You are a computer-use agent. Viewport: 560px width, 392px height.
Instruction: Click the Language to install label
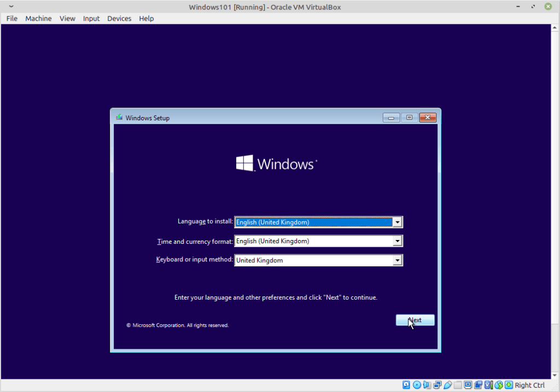205,221
